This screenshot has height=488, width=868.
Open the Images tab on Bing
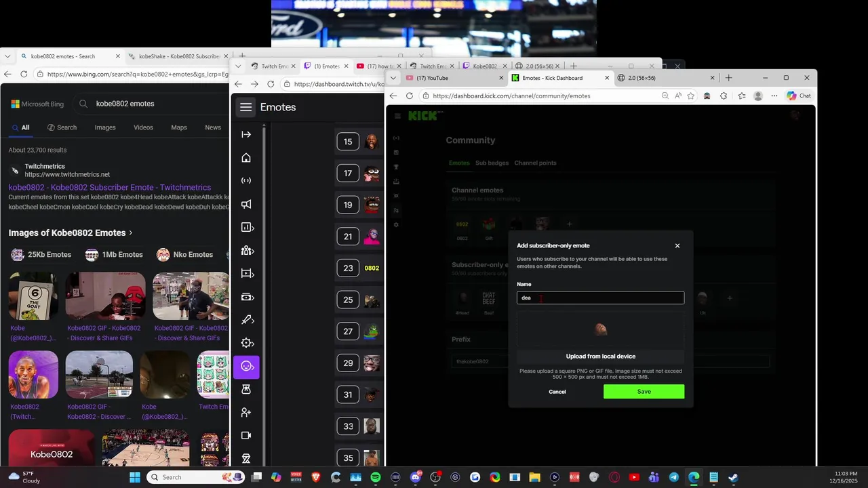click(105, 127)
